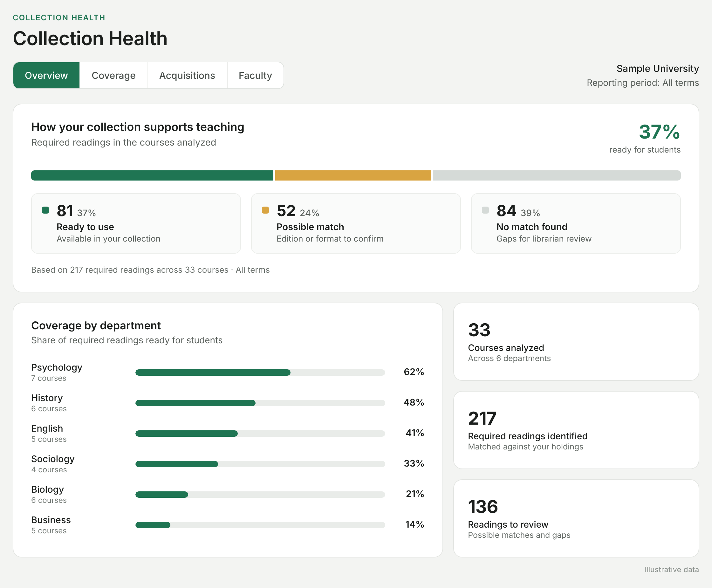The image size is (712, 588).
Task: Click the Illustrative data footnote
Action: pos(671,570)
